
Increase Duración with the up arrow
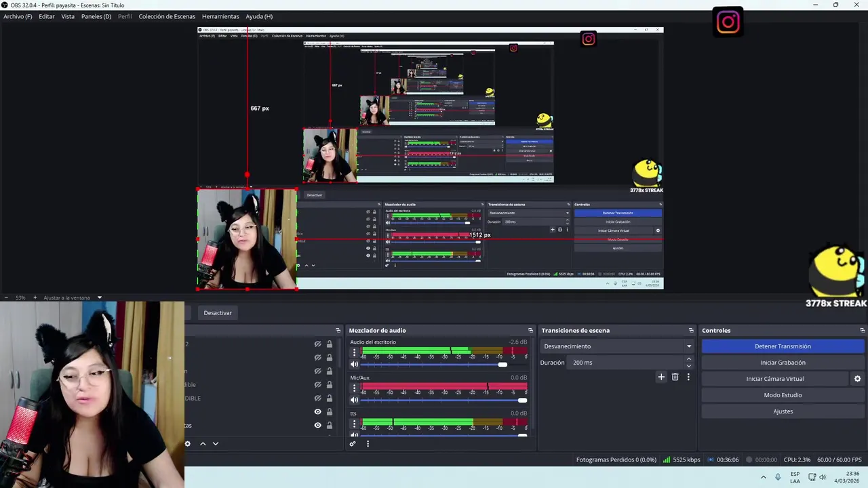pos(689,359)
